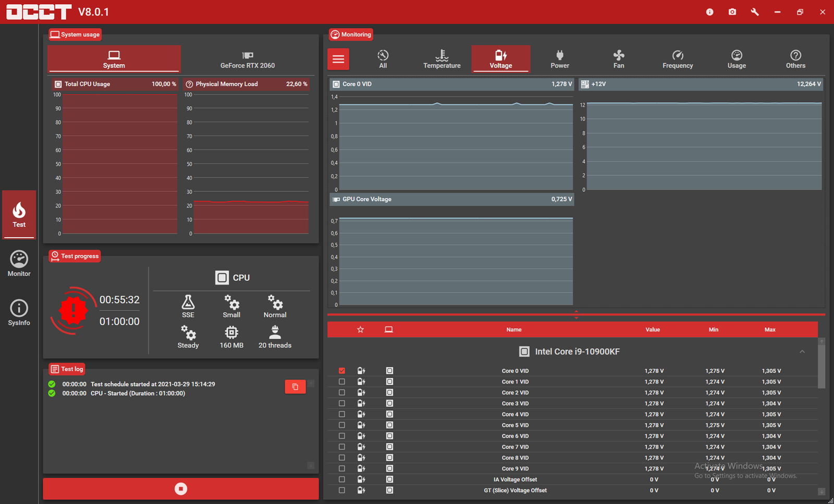Click the Physical Memory Load graph
Viewport: 834px width, 504px height.
point(247,157)
